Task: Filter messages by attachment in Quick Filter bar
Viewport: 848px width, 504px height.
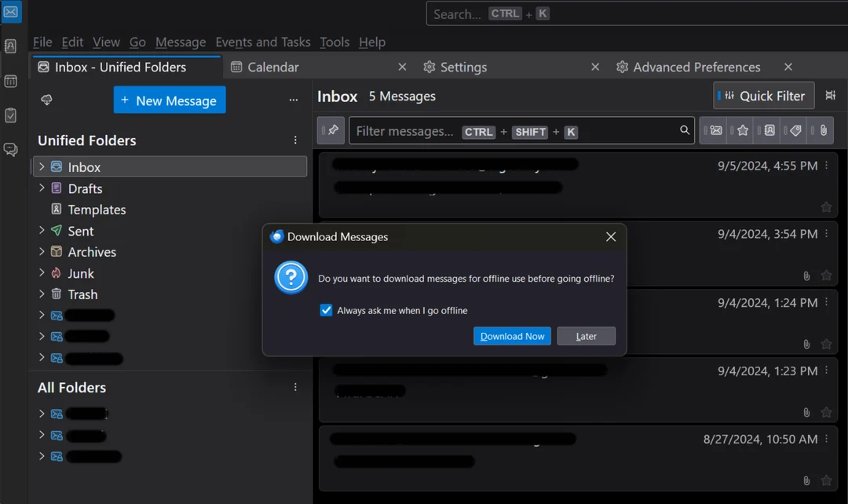Action: pos(821,130)
